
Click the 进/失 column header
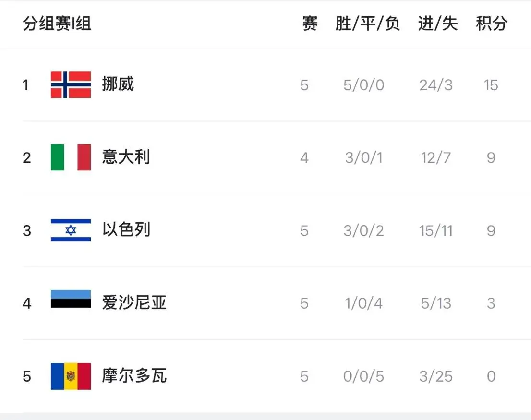[437, 23]
